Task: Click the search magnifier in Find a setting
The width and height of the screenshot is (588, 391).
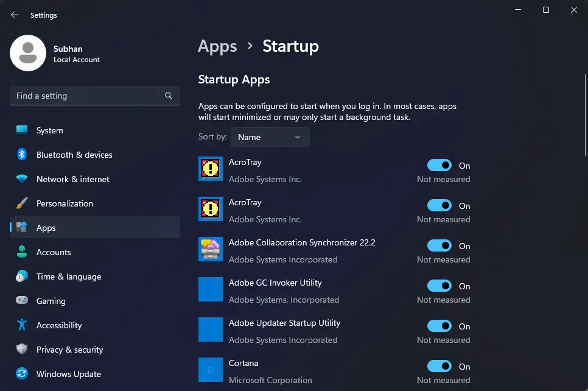Action: point(169,96)
